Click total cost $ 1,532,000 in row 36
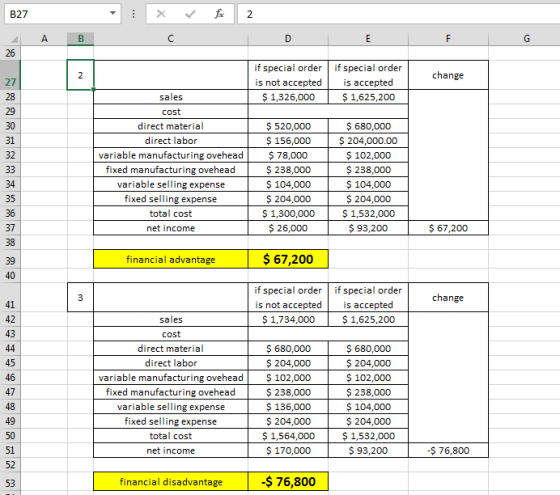Screen dimensions: 560x495 [368, 214]
